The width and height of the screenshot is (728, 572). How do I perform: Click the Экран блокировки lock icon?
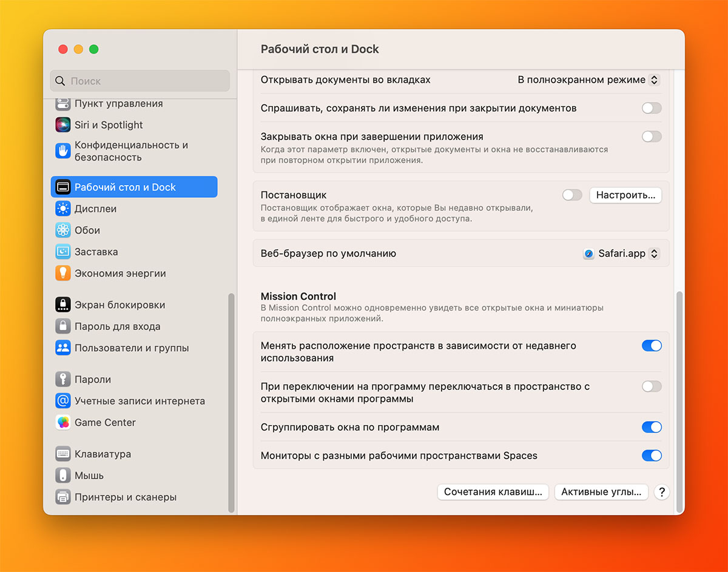[63, 305]
